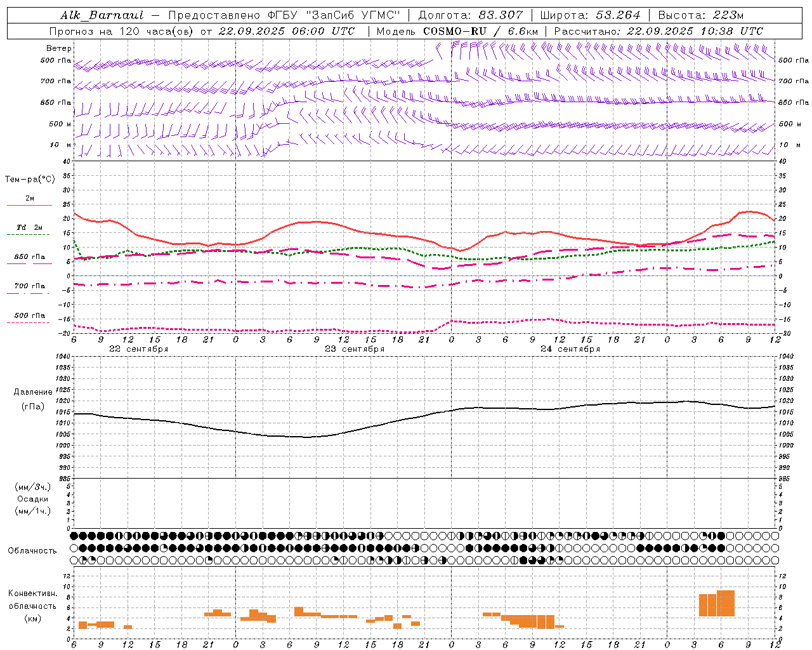Select the Тем-ра(°C) temperature panel label
812x650 pixels.
[x=30, y=180]
